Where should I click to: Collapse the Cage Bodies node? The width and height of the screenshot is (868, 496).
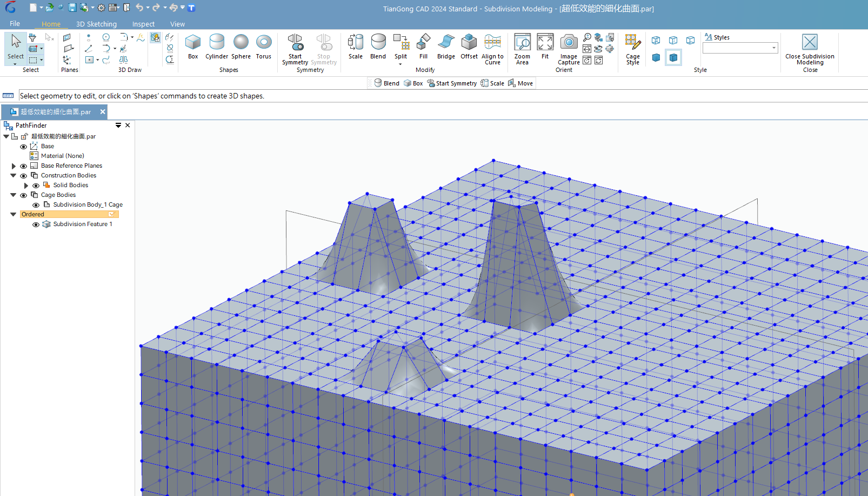click(x=14, y=195)
